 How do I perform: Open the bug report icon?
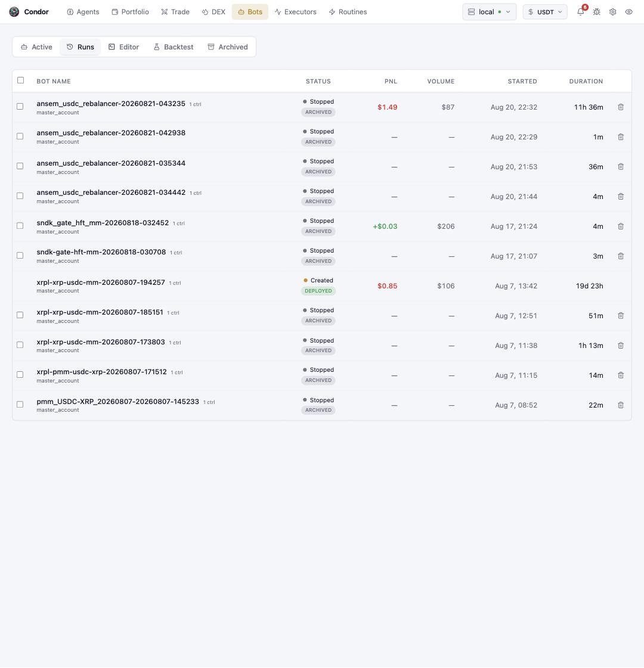coord(597,12)
